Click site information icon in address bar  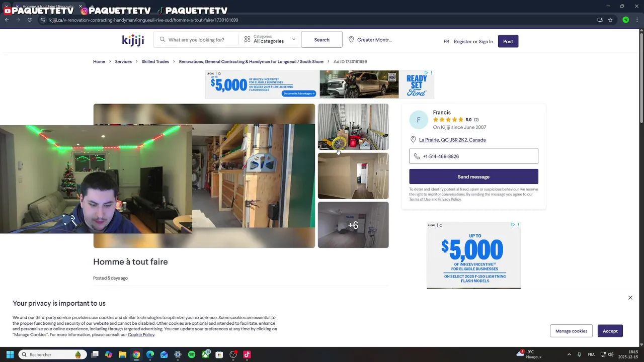(43, 20)
